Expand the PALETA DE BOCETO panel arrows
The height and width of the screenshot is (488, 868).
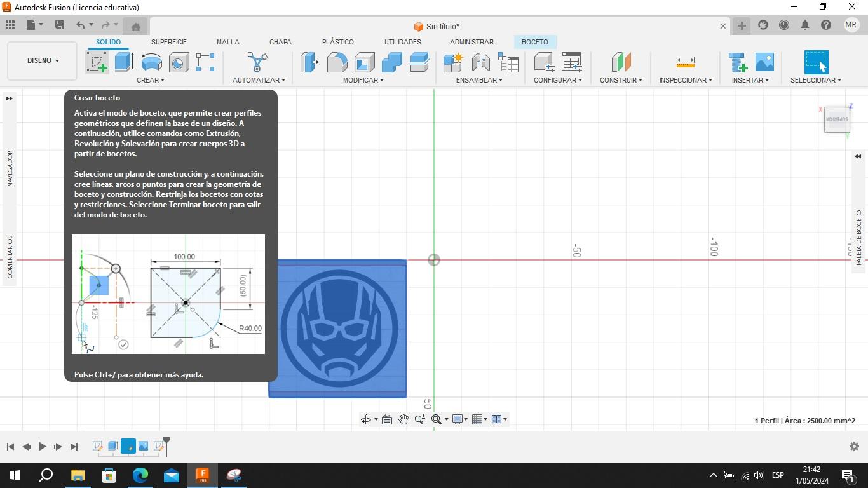point(858,156)
